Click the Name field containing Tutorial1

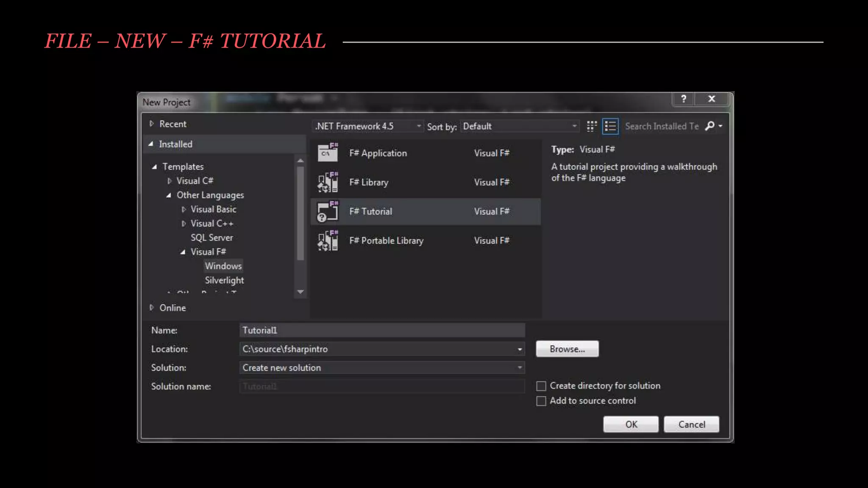point(382,330)
